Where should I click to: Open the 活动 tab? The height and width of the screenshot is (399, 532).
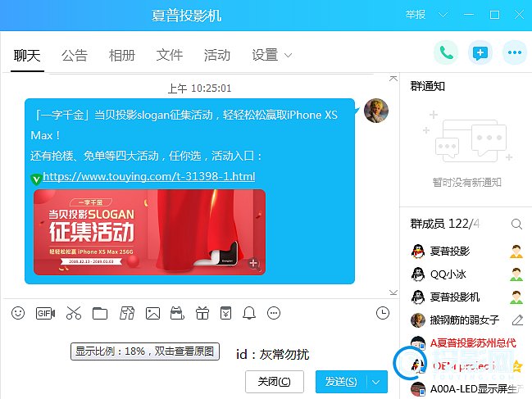tap(217, 55)
